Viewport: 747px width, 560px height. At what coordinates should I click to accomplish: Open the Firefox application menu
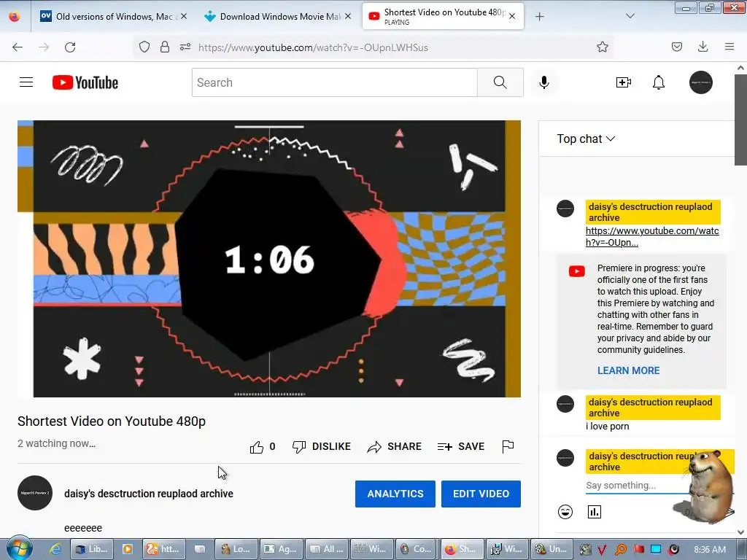pos(729,47)
